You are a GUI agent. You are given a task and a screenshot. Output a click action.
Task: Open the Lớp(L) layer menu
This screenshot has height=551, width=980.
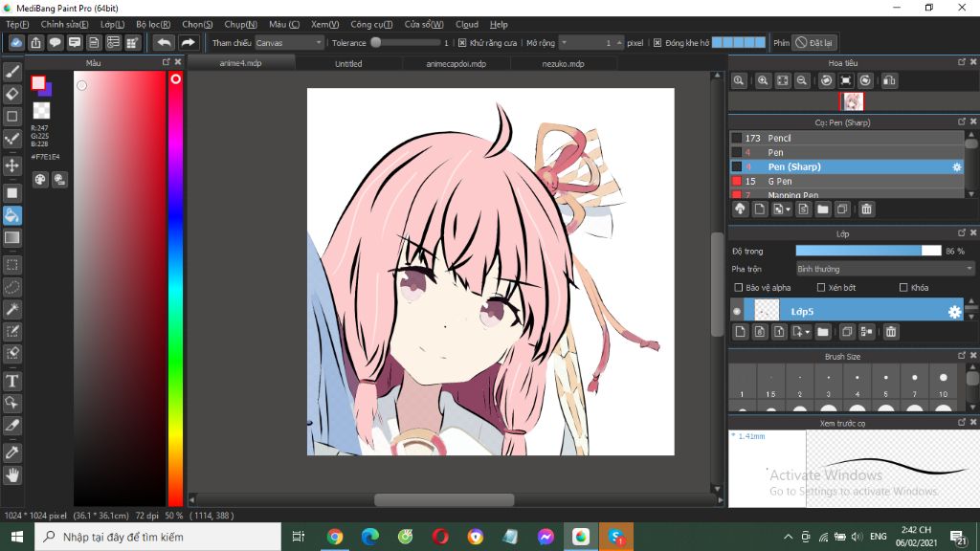(113, 24)
